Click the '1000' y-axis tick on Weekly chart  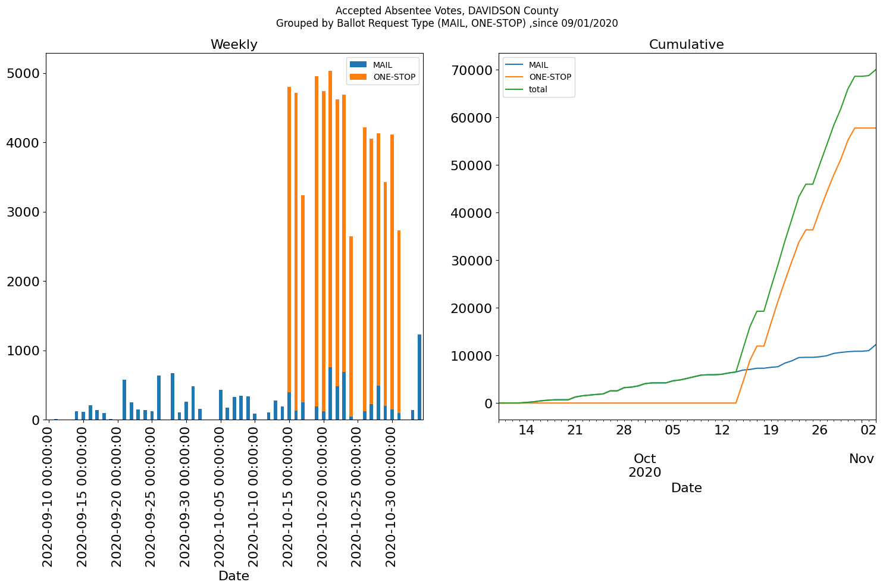click(23, 351)
